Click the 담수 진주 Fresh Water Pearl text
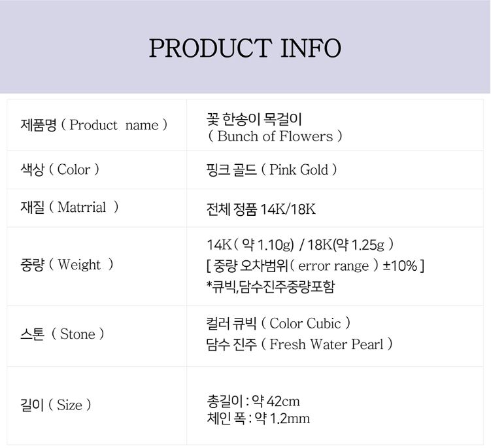This screenshot has height=448, width=491. pyautogui.click(x=299, y=344)
